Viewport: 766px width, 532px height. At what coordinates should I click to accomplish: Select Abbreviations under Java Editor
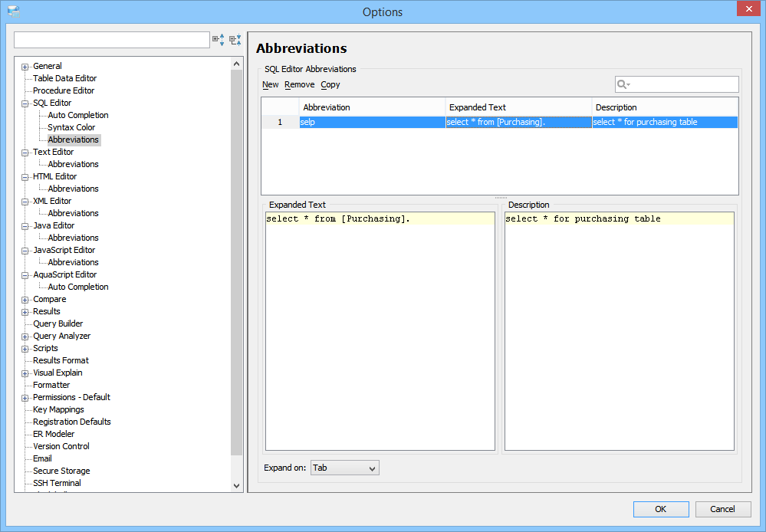click(x=74, y=238)
